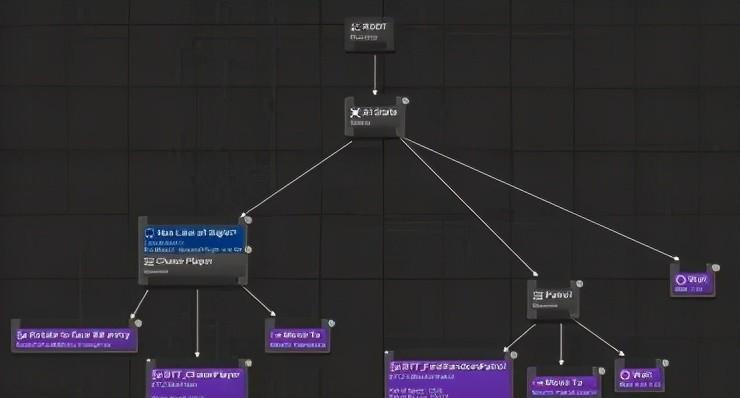Screen dimensions: 740x398
Task: Click the Patrol sequence icon
Action: [538, 296]
